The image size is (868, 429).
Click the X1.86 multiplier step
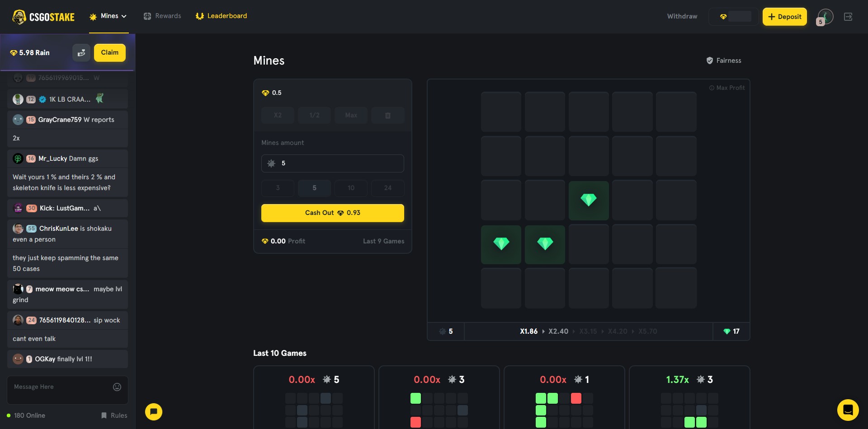[528, 331]
